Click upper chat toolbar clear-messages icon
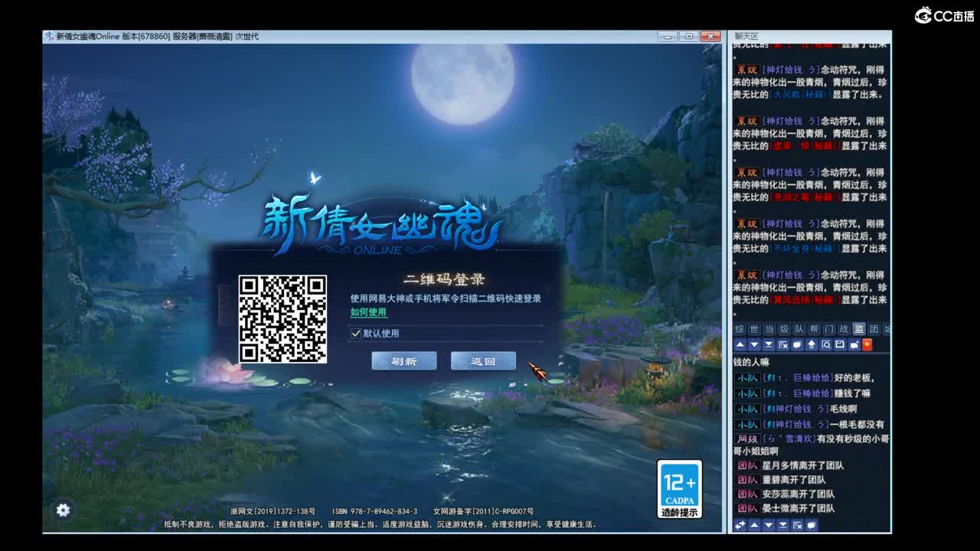This screenshot has height=551, width=980. [782, 345]
